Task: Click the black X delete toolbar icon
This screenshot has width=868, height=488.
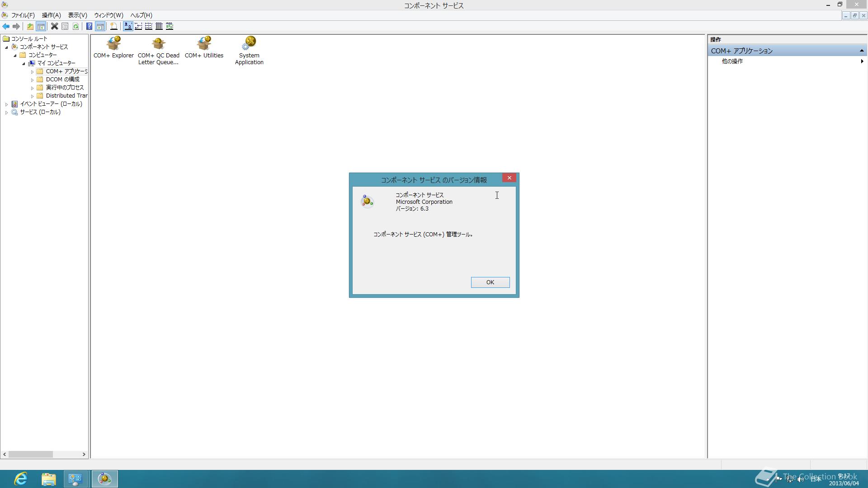Action: click(54, 26)
